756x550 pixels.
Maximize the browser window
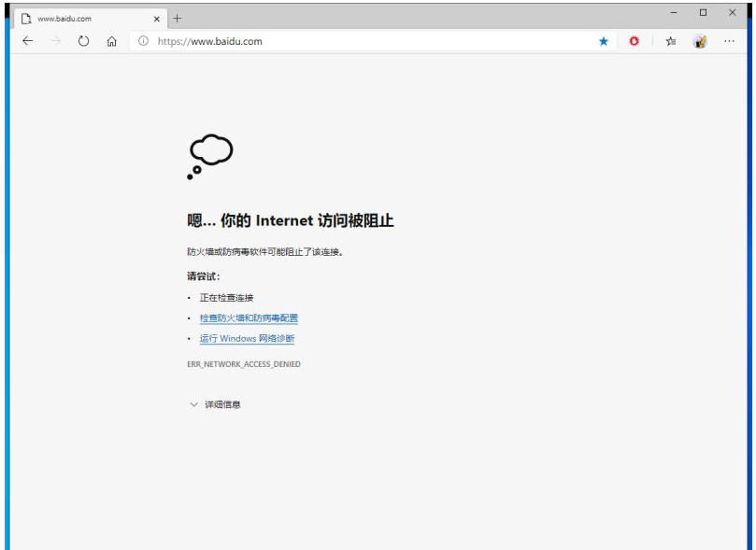coord(703,13)
